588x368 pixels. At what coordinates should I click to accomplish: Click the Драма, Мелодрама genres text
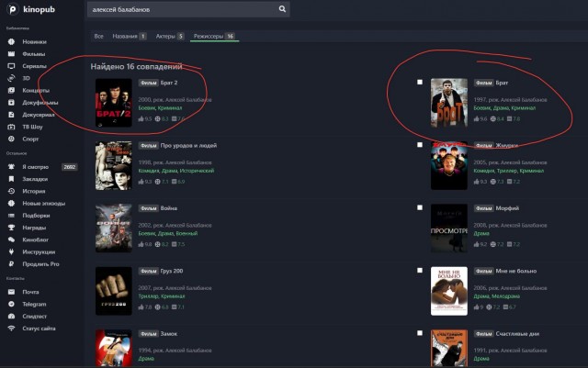[x=496, y=296]
